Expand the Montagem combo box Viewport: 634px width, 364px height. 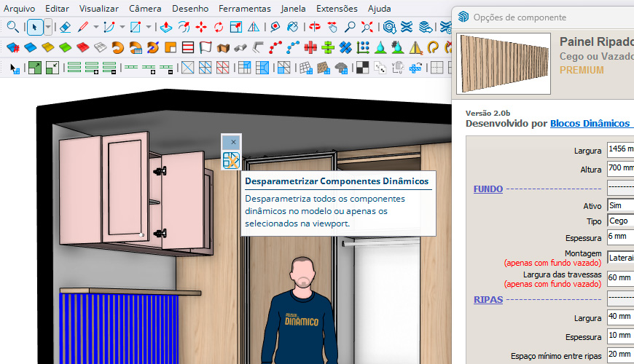tap(619, 257)
